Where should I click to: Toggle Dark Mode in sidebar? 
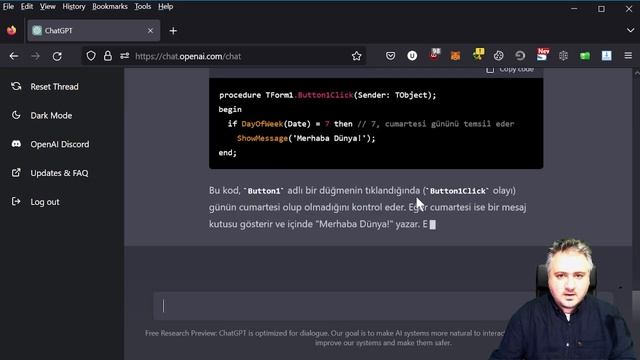pyautogui.click(x=51, y=116)
